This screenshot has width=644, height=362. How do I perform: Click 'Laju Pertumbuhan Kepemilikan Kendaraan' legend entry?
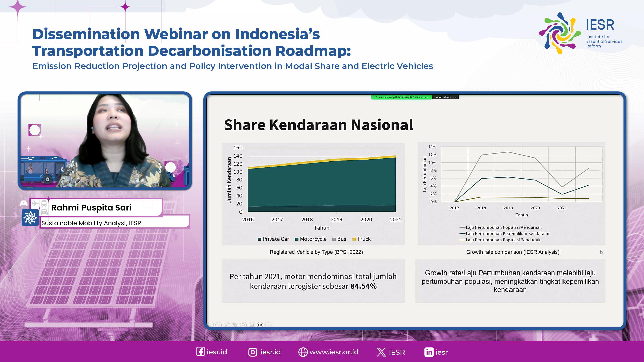(504, 234)
